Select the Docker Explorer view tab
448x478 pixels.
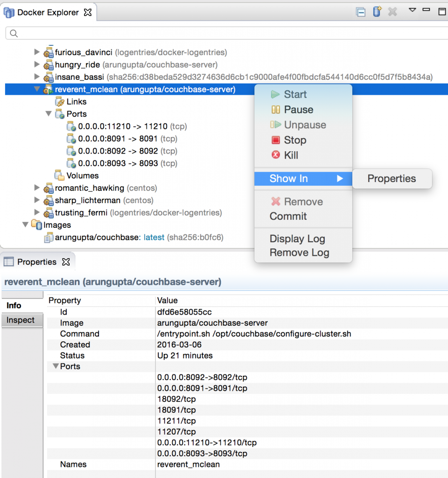48,13
